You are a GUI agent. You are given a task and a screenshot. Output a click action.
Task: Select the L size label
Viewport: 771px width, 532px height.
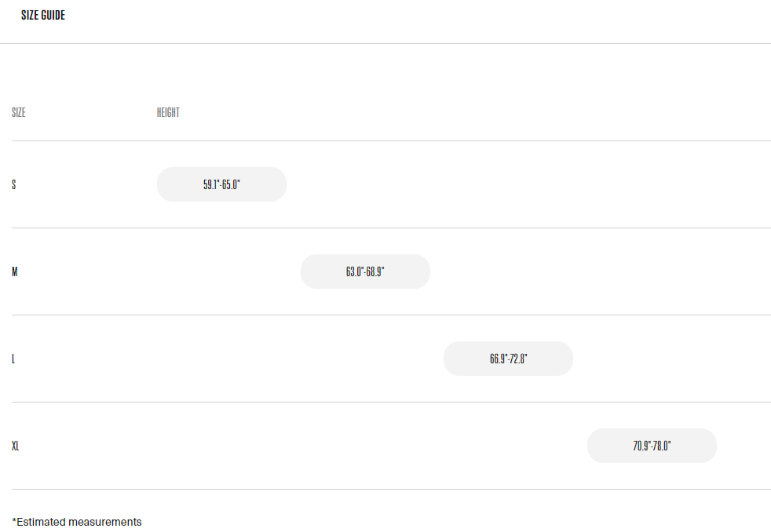coord(13,359)
